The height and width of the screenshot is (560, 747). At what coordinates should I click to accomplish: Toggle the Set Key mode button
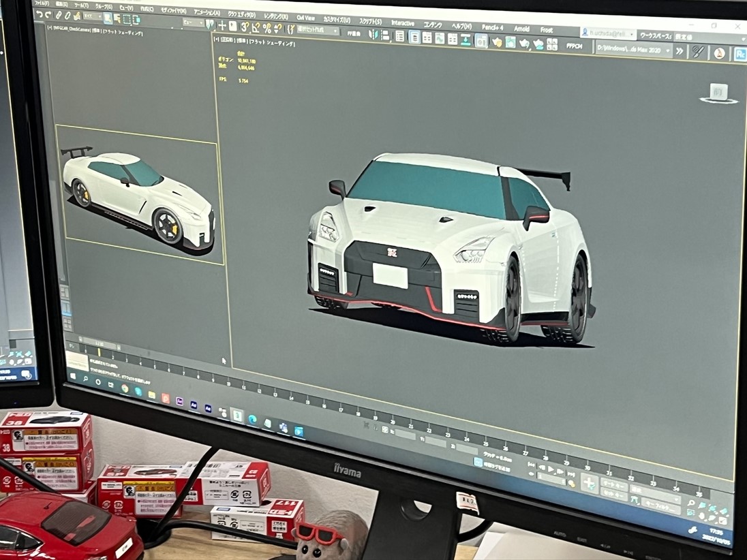tap(614, 495)
